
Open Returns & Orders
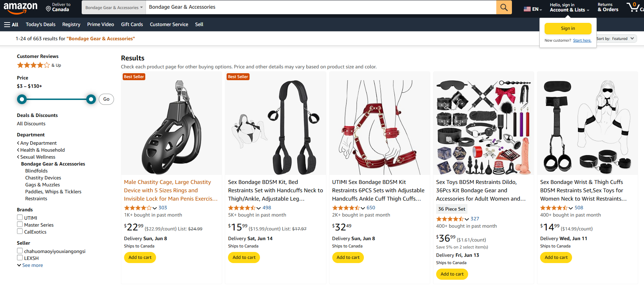coord(608,7)
